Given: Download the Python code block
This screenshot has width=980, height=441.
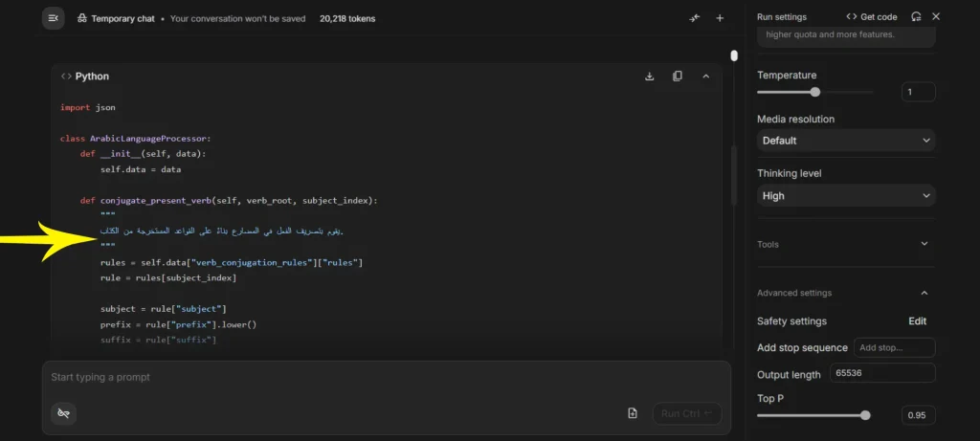Looking at the screenshot, I should click(x=650, y=77).
